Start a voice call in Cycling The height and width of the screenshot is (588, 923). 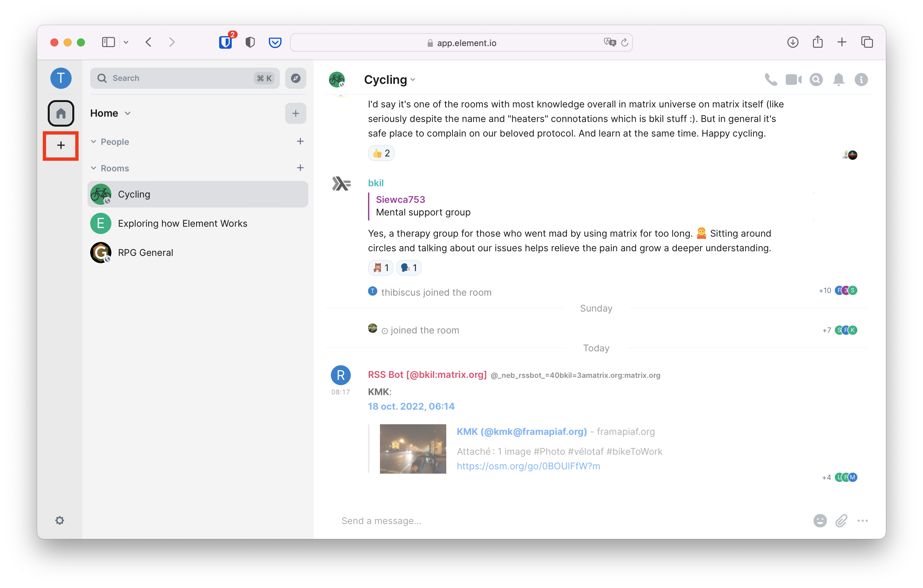(x=770, y=79)
